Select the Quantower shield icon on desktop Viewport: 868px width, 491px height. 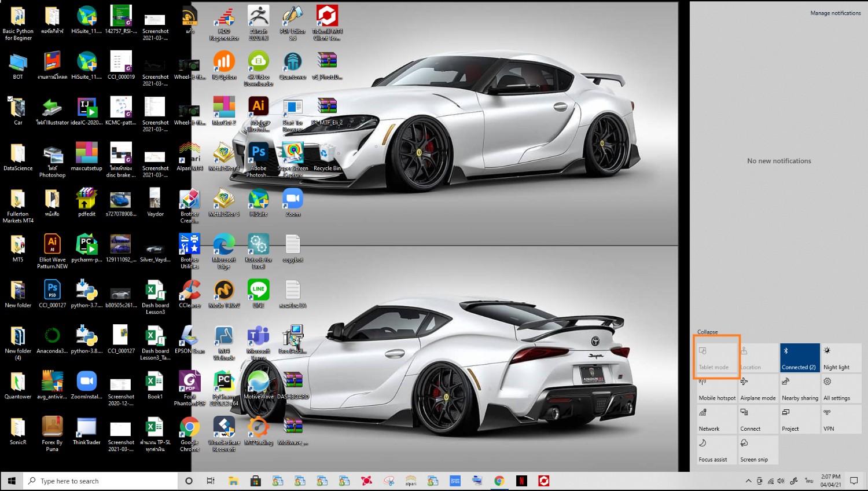(293, 65)
